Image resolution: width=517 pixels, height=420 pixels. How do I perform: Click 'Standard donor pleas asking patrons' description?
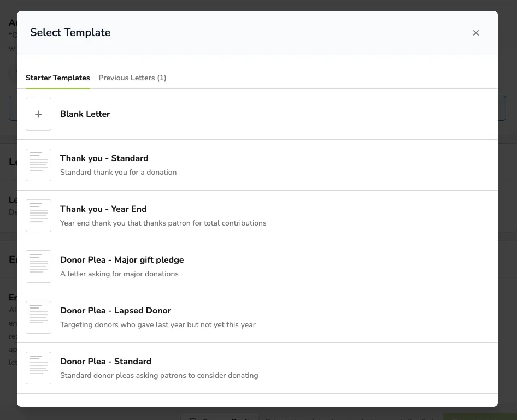pos(159,375)
